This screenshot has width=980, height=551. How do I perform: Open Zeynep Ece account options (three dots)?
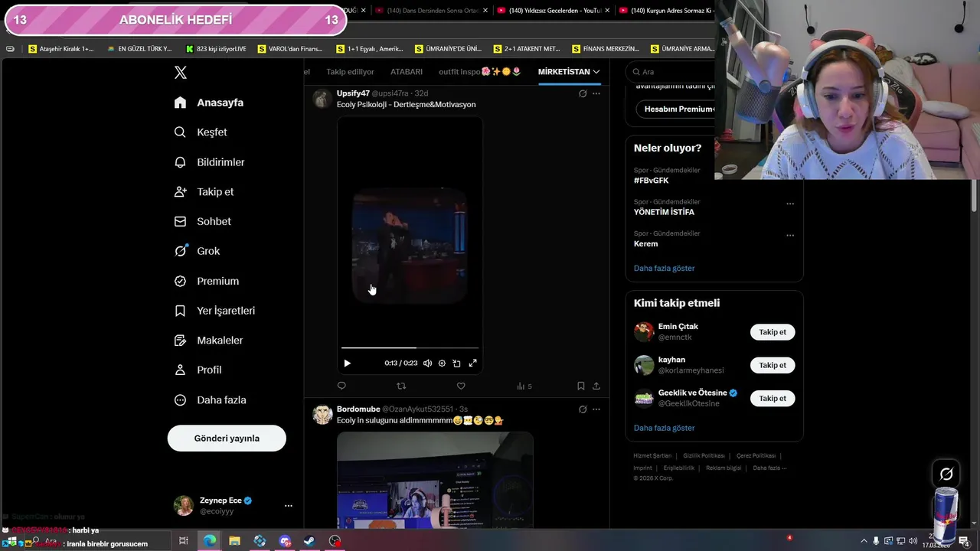tap(289, 506)
